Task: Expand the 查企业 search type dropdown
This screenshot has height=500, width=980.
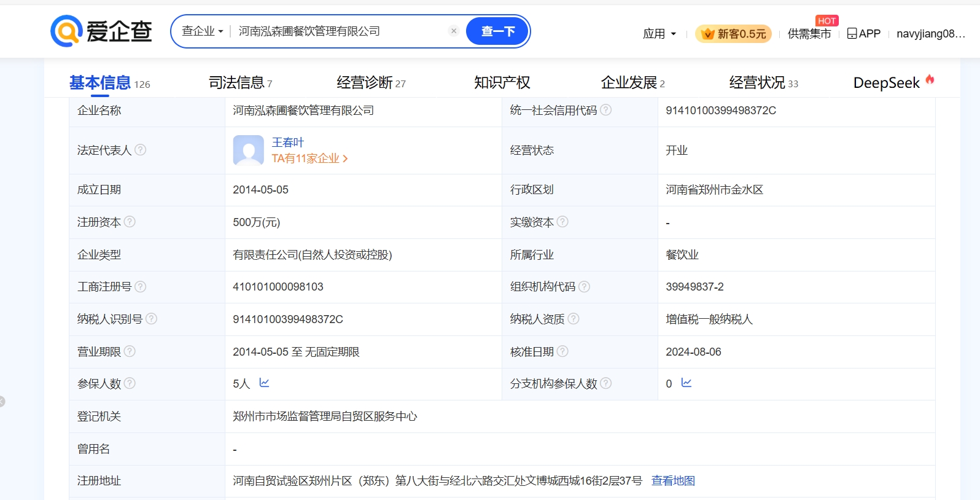Action: [x=202, y=31]
